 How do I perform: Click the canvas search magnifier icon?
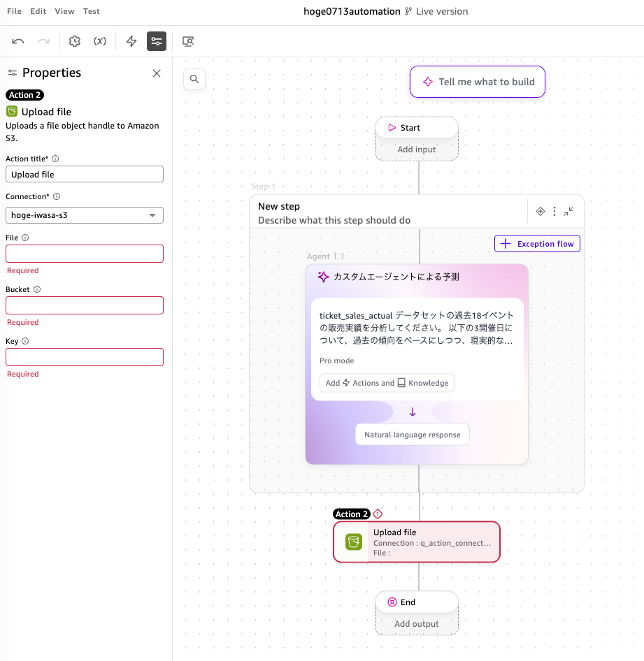point(194,79)
